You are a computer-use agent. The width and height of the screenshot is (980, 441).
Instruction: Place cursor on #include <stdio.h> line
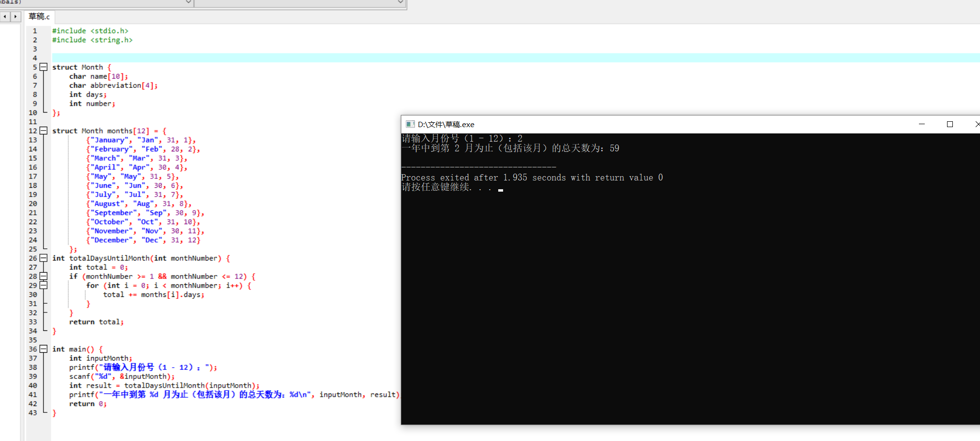click(x=90, y=31)
